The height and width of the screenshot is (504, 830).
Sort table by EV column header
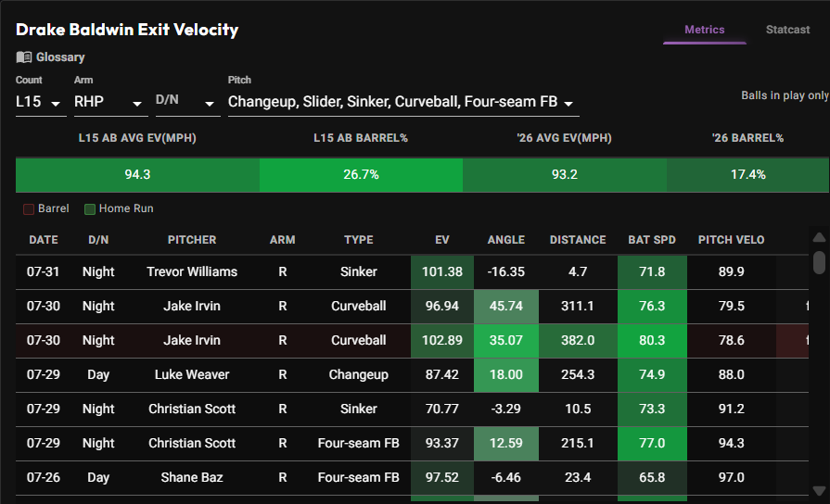442,240
